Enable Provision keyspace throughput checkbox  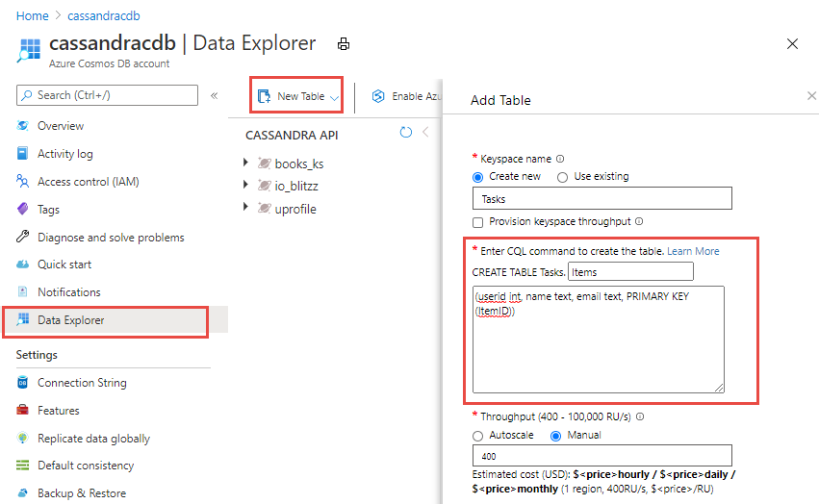click(x=478, y=222)
